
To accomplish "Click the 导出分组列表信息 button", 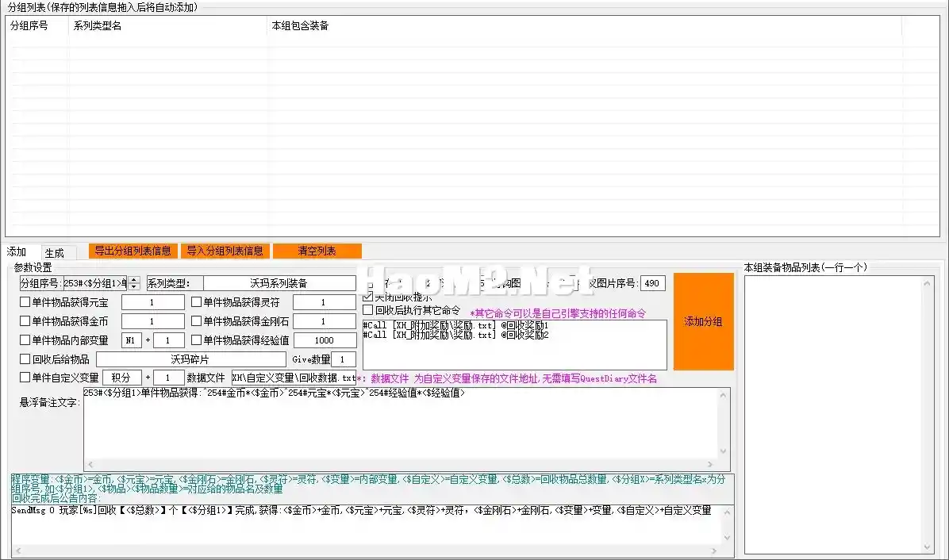I will (133, 251).
